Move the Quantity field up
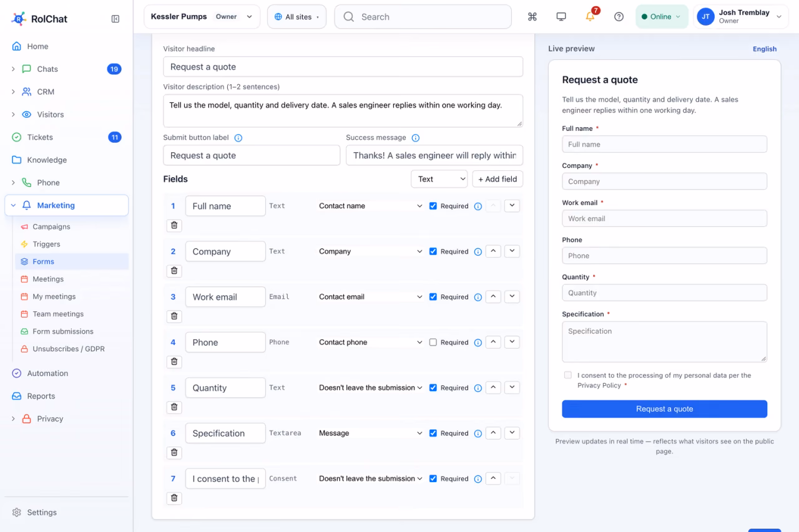The image size is (799, 532). pyautogui.click(x=493, y=387)
